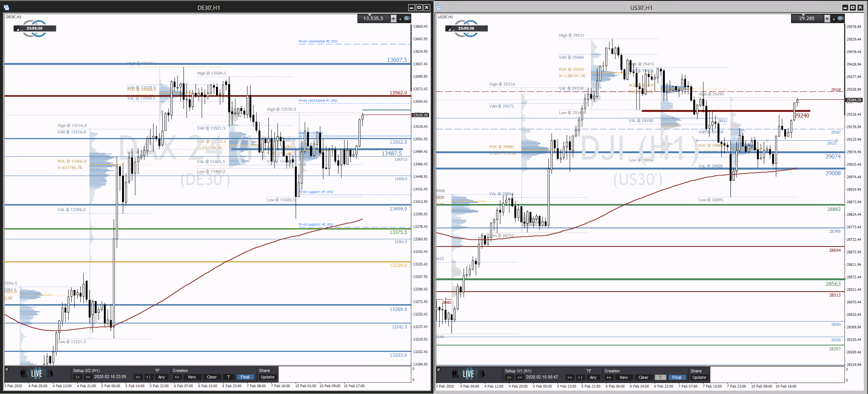Toggle the blue circle switch in US30 widget
The image size is (868, 394).
tap(841, 18)
